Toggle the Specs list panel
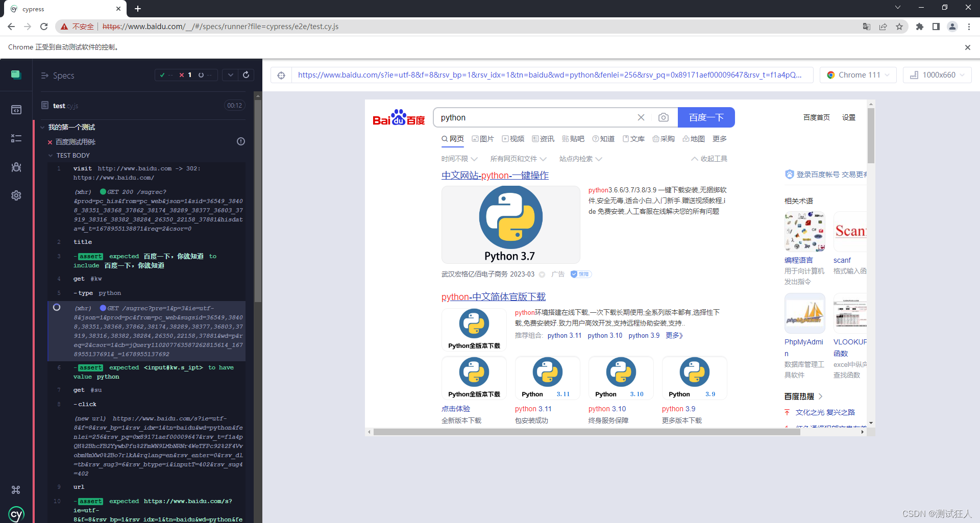 [58, 76]
